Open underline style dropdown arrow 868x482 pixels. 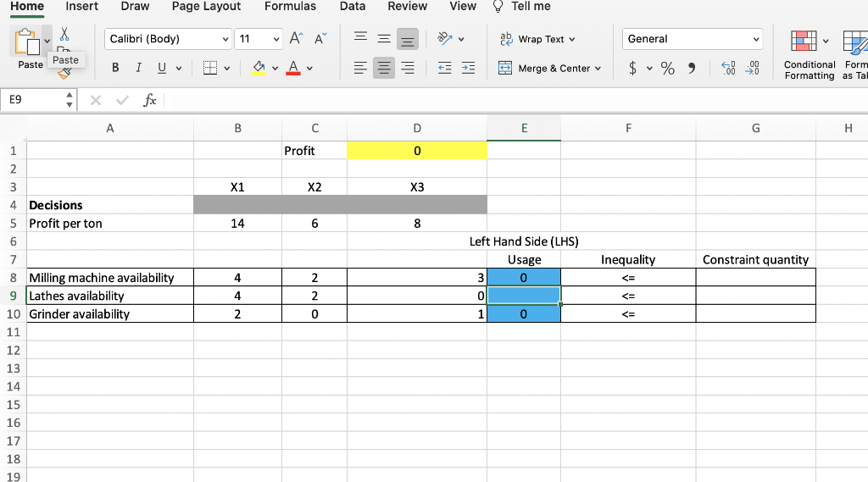[x=179, y=69]
